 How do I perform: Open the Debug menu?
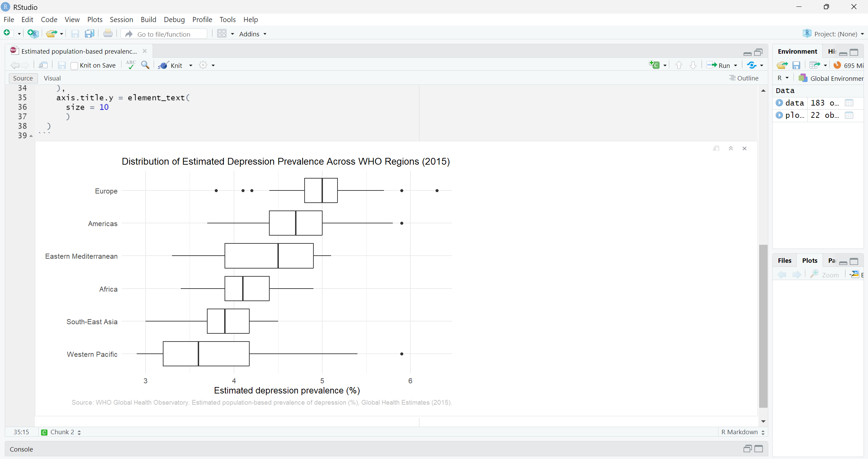coord(174,19)
